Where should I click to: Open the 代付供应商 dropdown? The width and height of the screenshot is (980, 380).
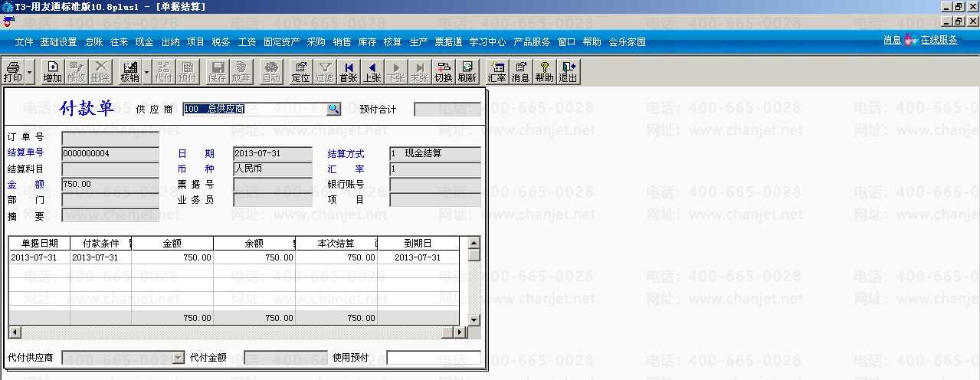pyautogui.click(x=179, y=358)
